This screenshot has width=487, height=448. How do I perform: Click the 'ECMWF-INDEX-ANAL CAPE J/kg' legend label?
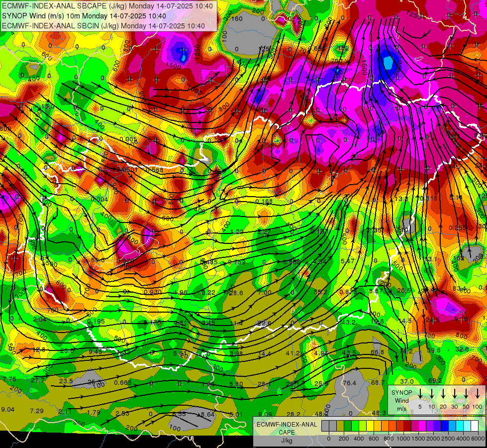(287, 433)
